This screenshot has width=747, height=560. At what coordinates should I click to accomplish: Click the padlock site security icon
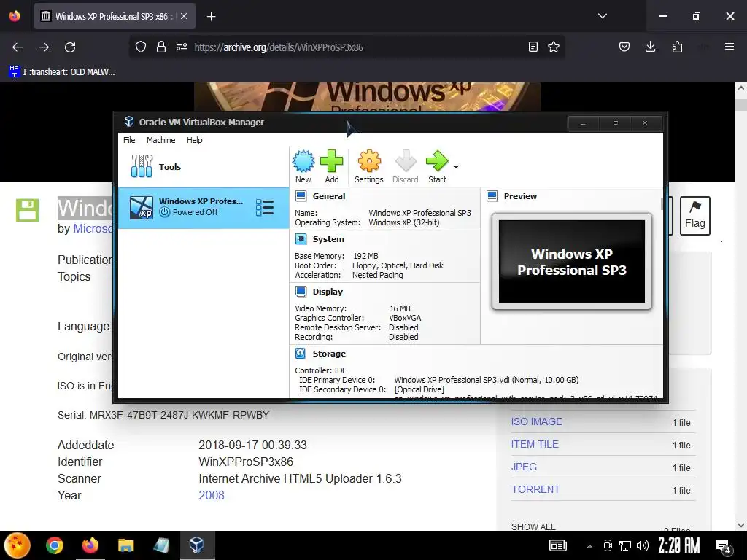pos(161,47)
